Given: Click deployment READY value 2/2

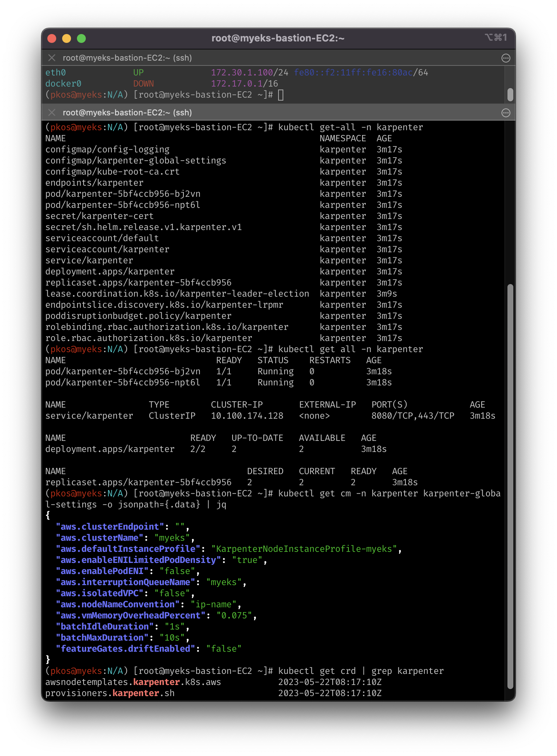Looking at the screenshot, I should click(x=198, y=449).
